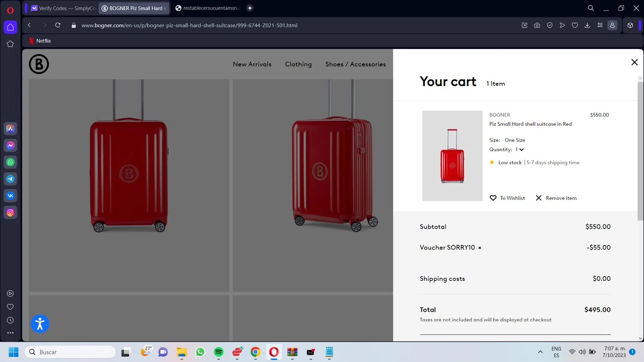Click the Bogner logo in the header

point(39,64)
